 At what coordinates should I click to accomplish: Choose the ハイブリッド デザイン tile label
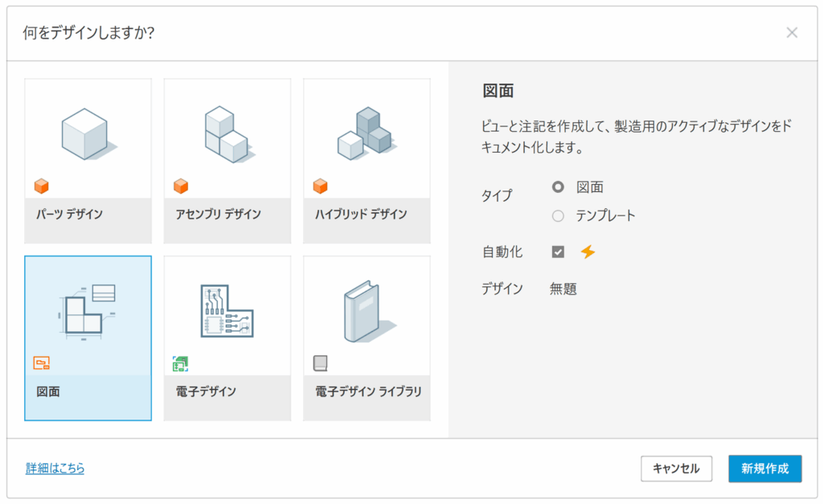[361, 214]
